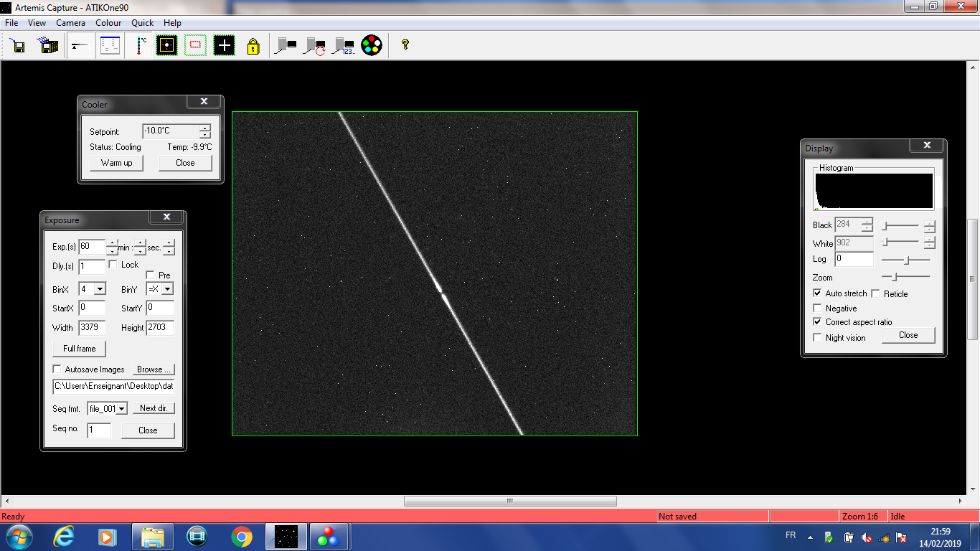The width and height of the screenshot is (980, 551).
Task: Open the Camera menu
Action: point(70,23)
